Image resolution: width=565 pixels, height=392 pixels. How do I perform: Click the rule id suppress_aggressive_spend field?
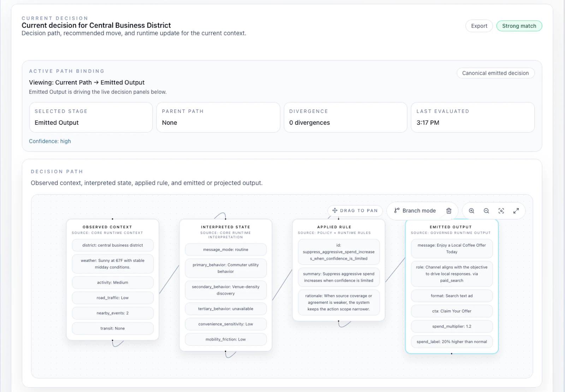(339, 252)
